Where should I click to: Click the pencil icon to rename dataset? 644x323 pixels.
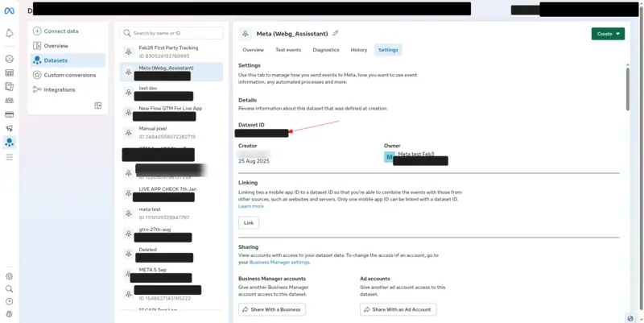(336, 33)
